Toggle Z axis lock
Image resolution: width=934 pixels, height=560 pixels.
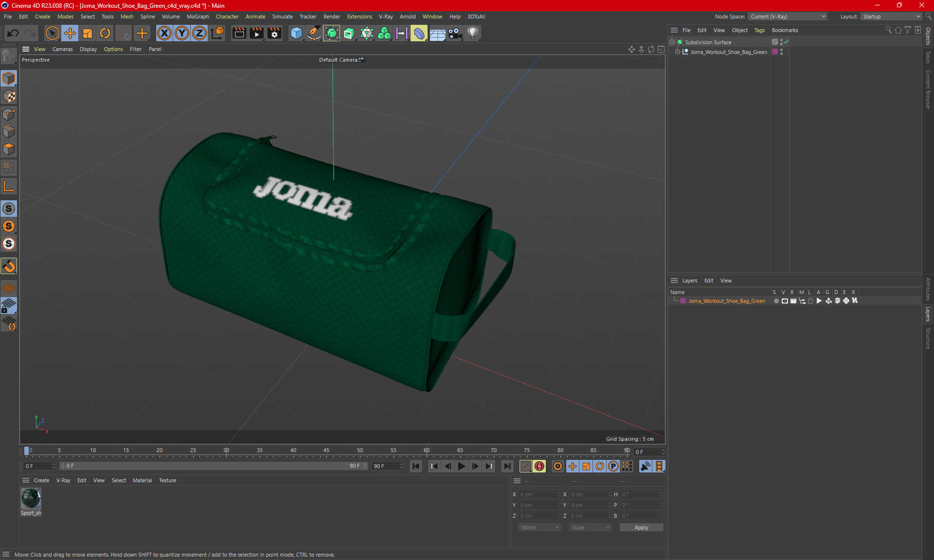[x=199, y=33]
